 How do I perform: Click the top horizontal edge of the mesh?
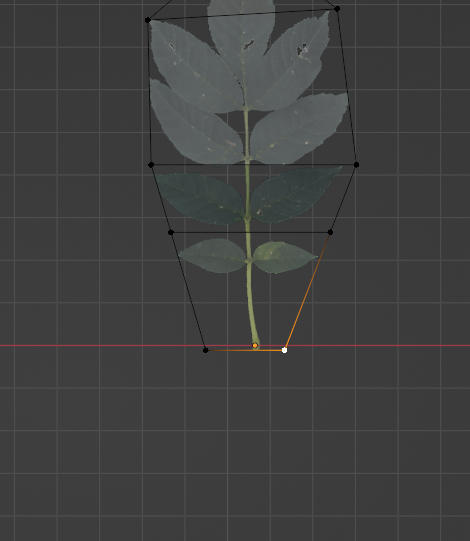242,14
